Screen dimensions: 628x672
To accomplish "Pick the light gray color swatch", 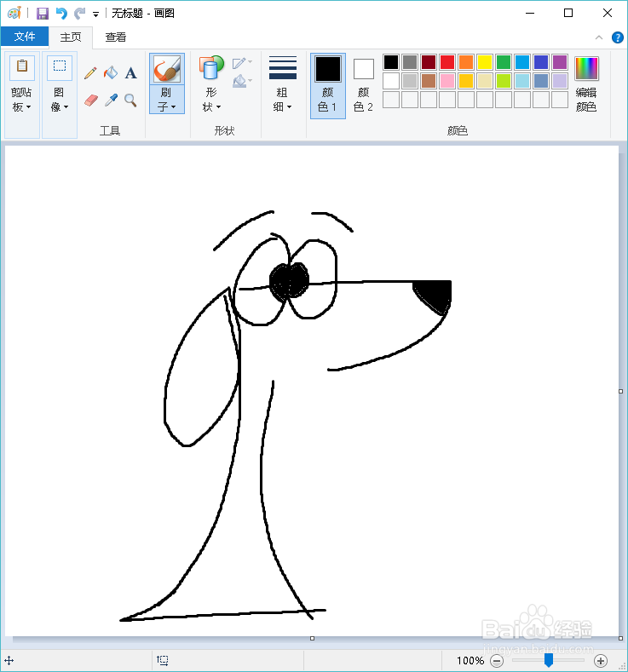I will point(410,81).
